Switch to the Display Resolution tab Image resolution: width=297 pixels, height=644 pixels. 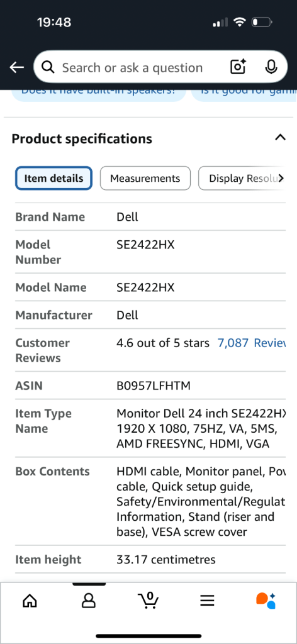(242, 178)
